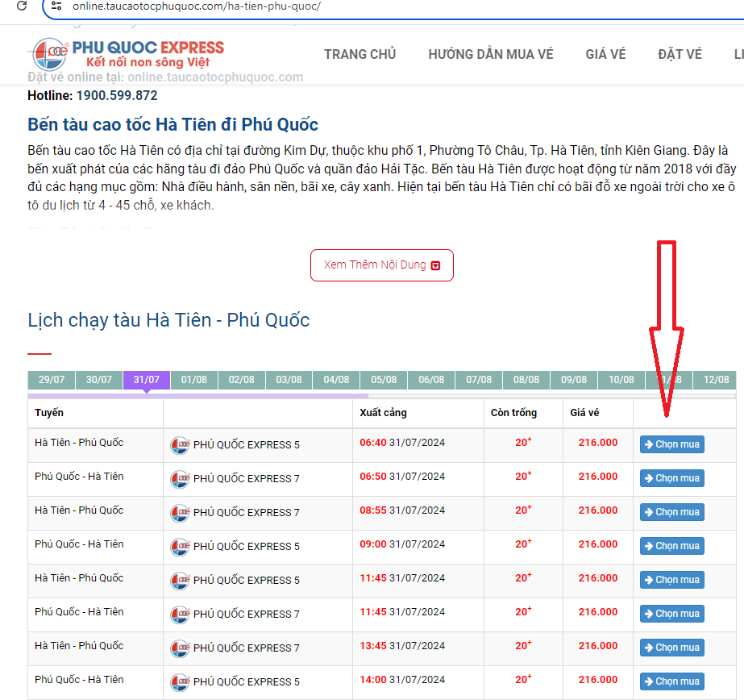Choose Chọn mua for 06:50 departure

coord(672,478)
